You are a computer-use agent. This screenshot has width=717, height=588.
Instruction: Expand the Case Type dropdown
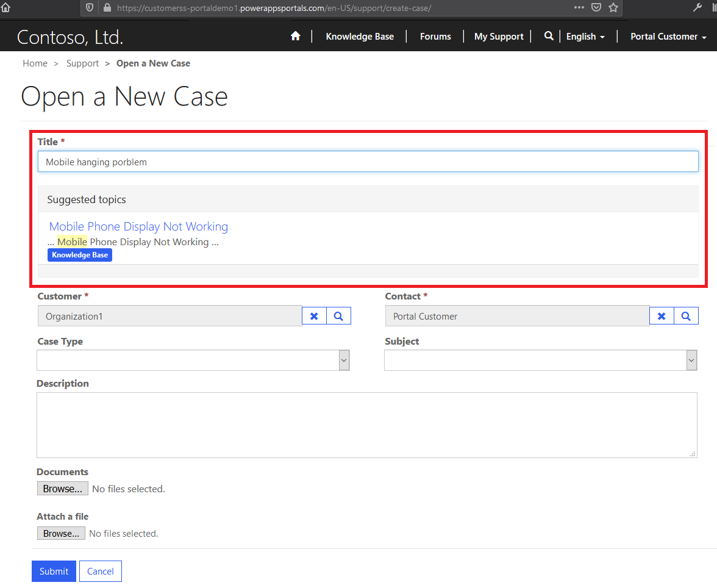(x=193, y=360)
